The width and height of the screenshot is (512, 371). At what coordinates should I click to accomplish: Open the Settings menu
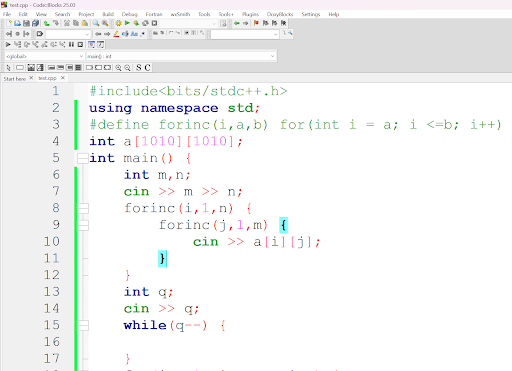pyautogui.click(x=311, y=14)
